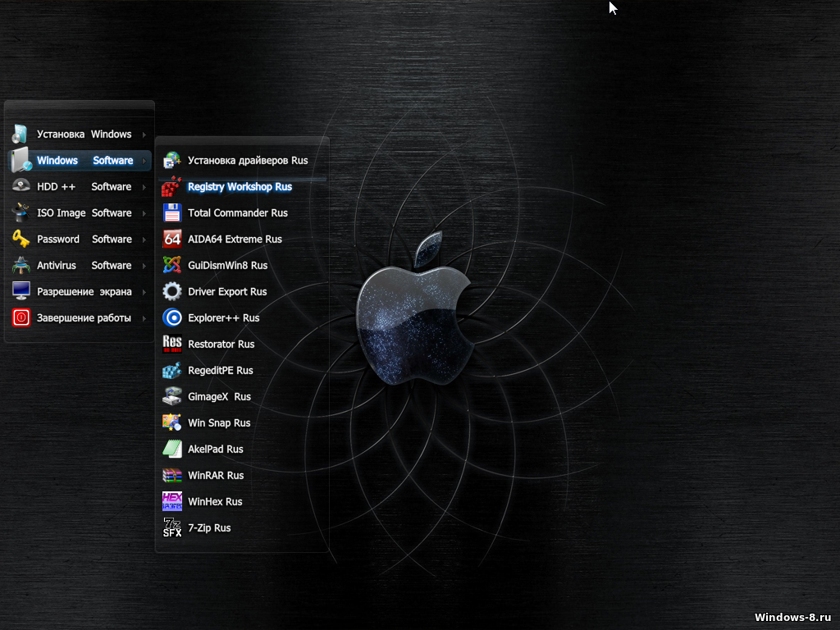
Task: Click the Explorer++ blue circle icon
Action: pyautogui.click(x=172, y=317)
